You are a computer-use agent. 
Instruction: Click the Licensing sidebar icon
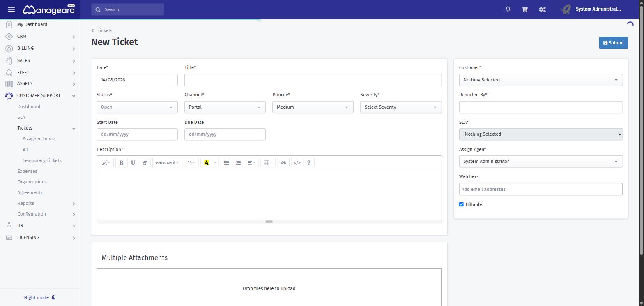9,238
